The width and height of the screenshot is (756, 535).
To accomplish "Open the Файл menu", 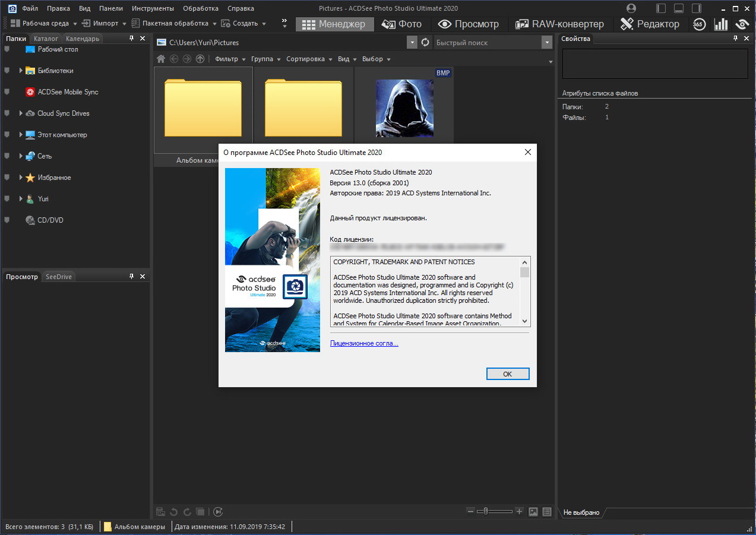I will click(30, 8).
